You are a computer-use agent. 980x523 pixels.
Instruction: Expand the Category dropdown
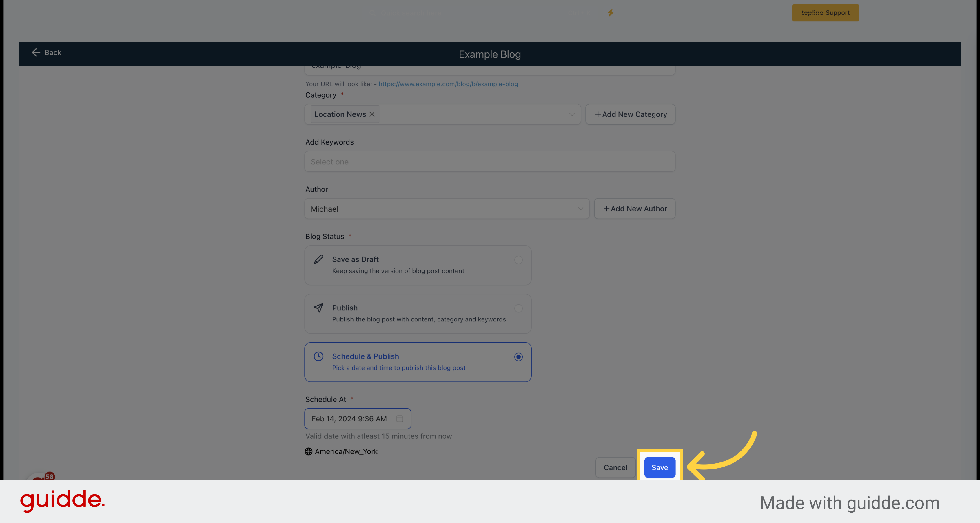click(572, 114)
